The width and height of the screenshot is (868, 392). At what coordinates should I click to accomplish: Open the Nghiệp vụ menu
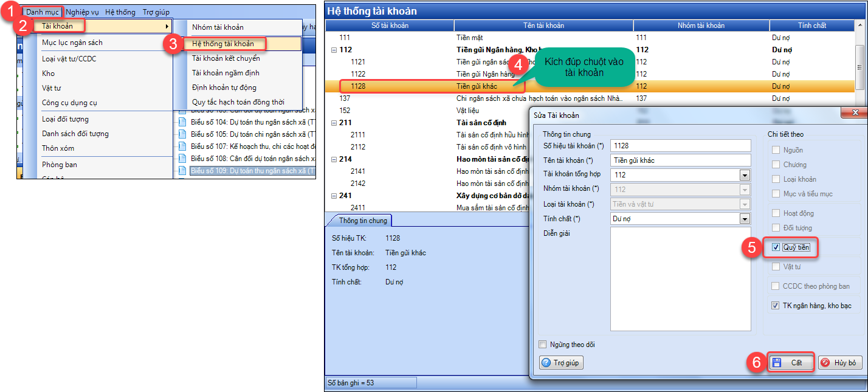coord(82,12)
